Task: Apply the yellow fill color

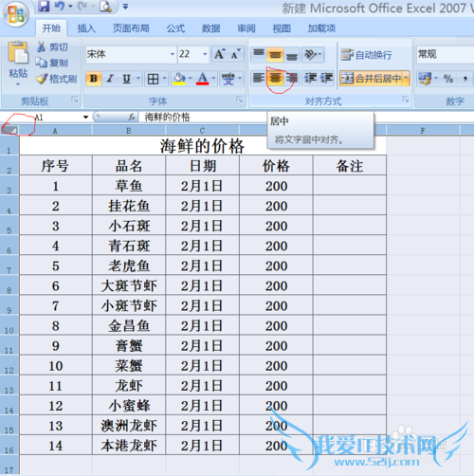Action: [x=179, y=79]
